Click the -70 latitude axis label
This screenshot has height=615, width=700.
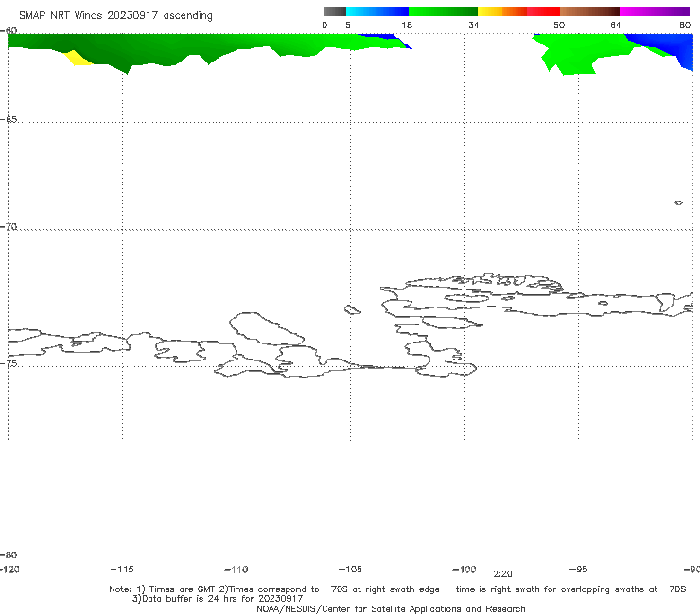point(9,227)
